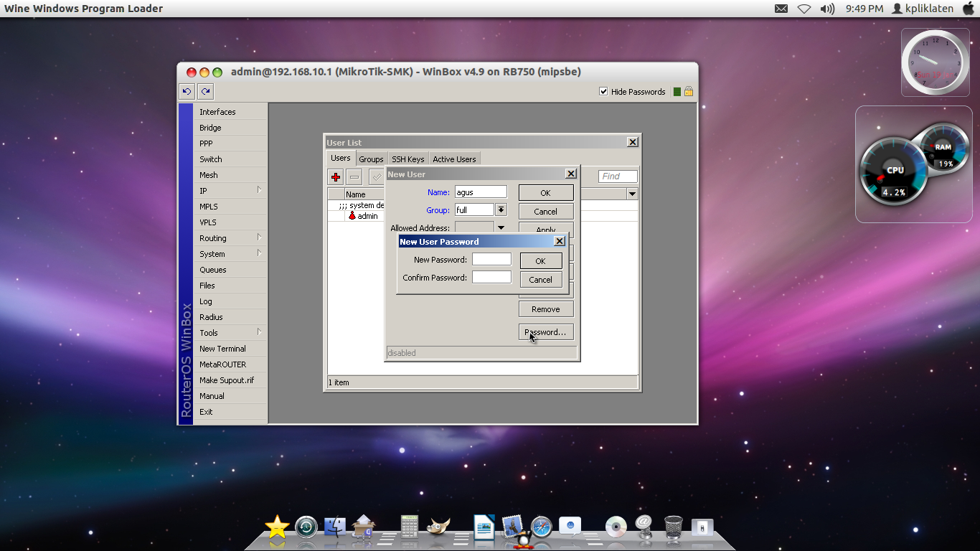
Task: Click Remove in the New User dialog
Action: click(x=546, y=309)
